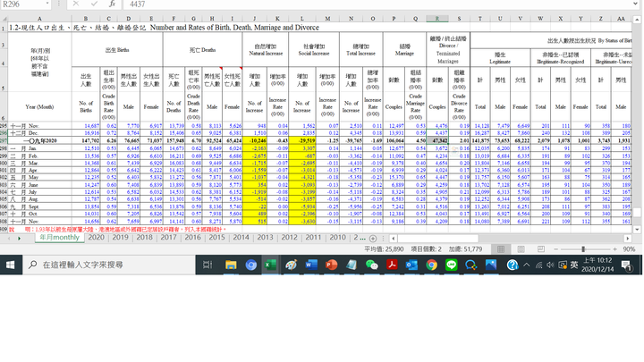Switch to the 2020 sheet tab
The image size is (644, 362).
pos(96,237)
